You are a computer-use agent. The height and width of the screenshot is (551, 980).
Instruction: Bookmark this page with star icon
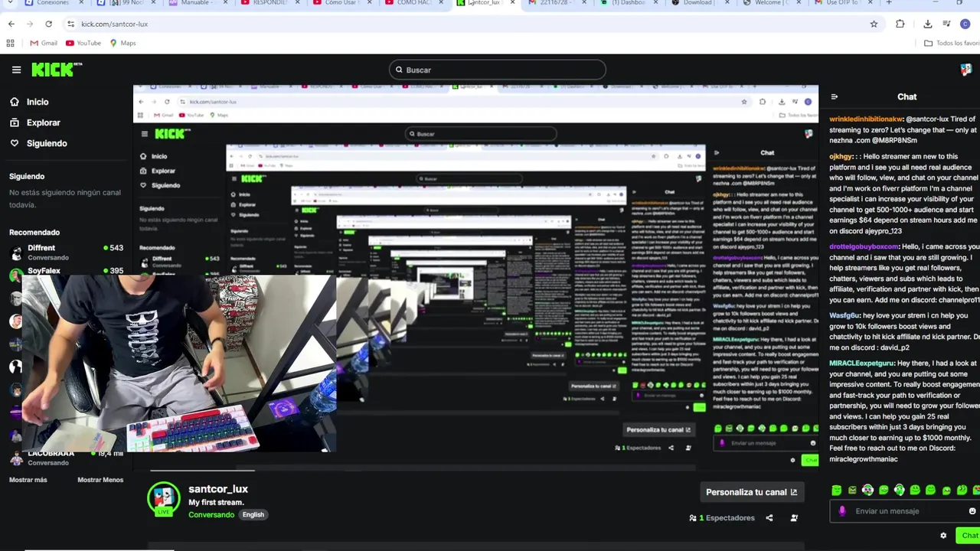coord(874,24)
